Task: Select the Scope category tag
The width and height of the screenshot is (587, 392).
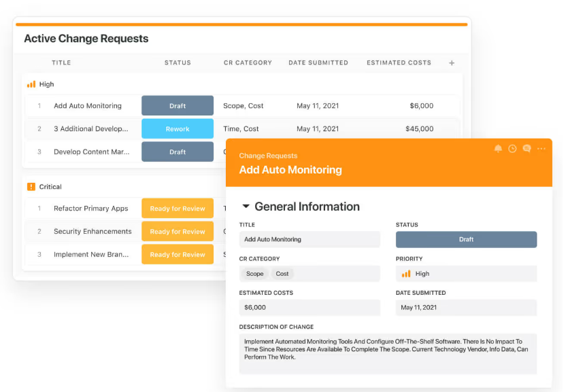Action: [x=255, y=274]
